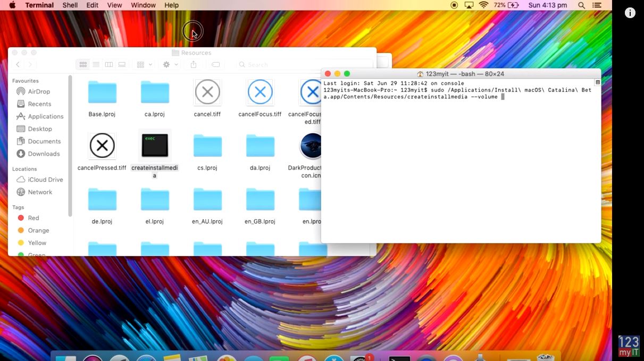This screenshot has height=361, width=644.
Task: Select the Yellow tag in sidebar
Action: (x=37, y=243)
